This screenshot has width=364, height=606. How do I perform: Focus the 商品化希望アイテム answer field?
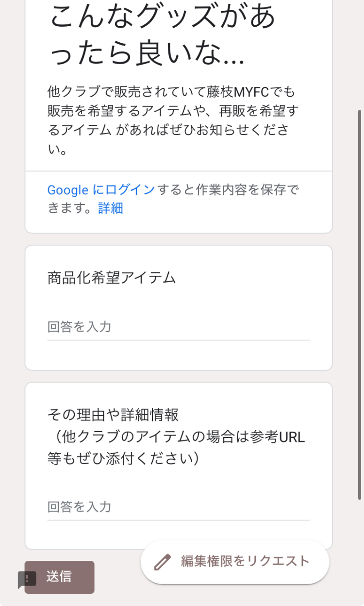pyautogui.click(x=178, y=327)
